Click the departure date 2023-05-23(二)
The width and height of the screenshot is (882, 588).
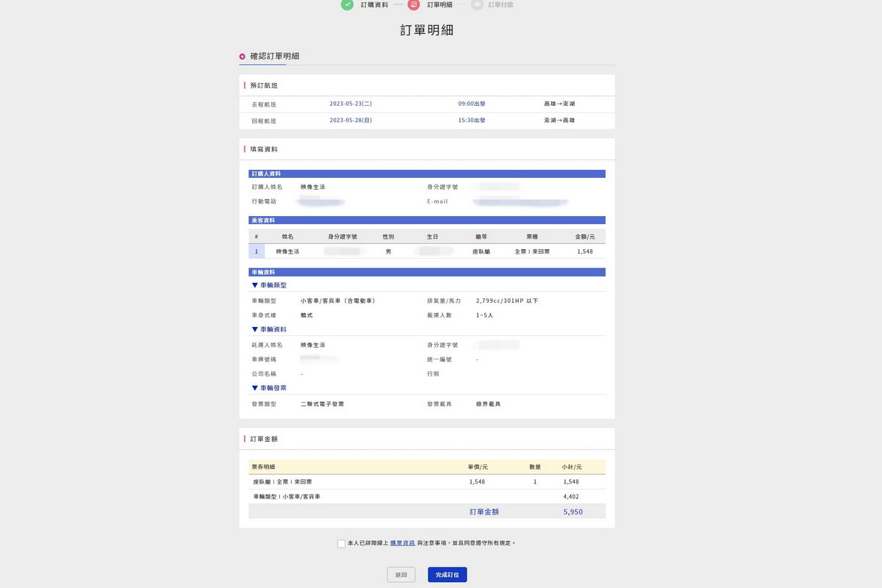[351, 104]
